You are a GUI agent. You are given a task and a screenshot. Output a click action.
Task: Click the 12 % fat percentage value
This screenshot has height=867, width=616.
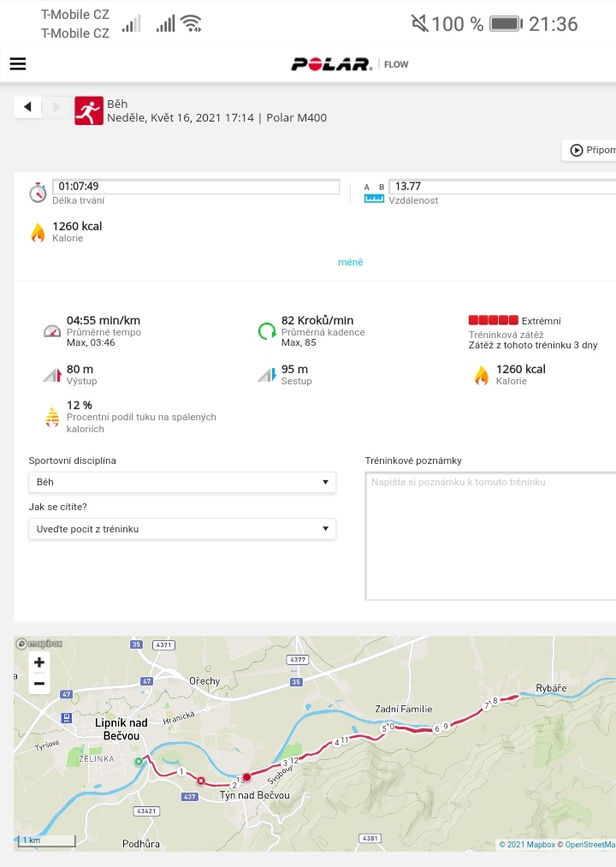79,406
